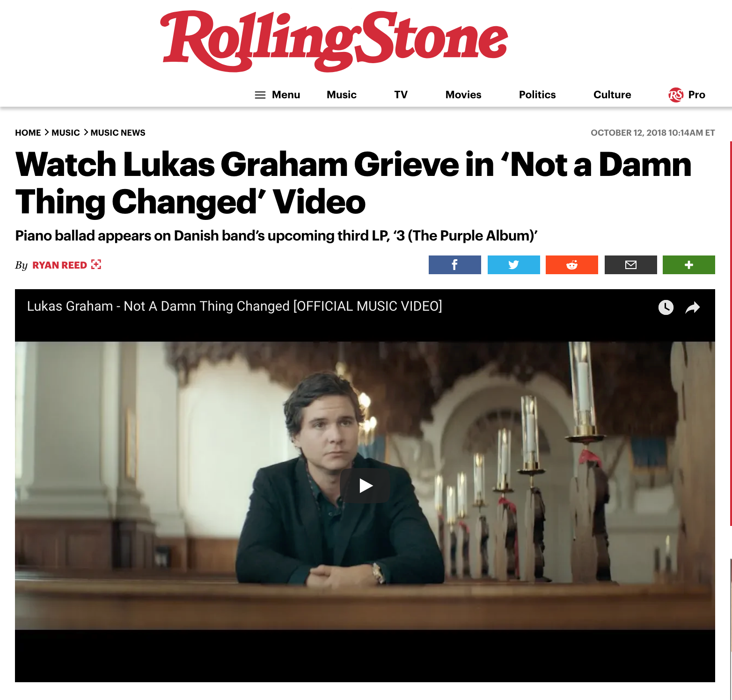The height and width of the screenshot is (700, 732).
Task: Share article on Facebook
Action: pyautogui.click(x=454, y=265)
